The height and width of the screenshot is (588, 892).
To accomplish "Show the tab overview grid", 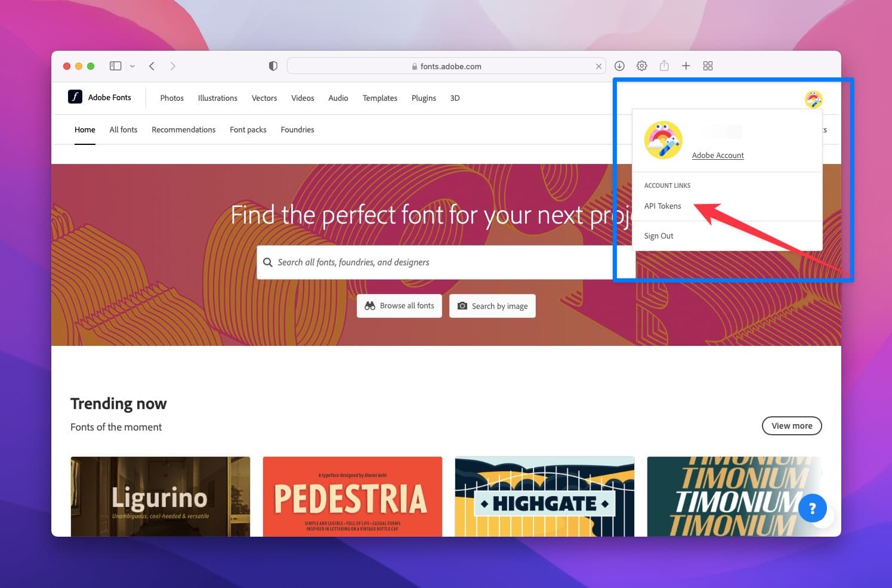I will pos(708,66).
